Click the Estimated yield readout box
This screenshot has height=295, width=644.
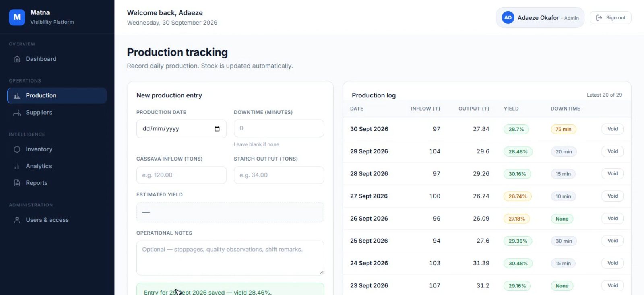[x=230, y=212]
